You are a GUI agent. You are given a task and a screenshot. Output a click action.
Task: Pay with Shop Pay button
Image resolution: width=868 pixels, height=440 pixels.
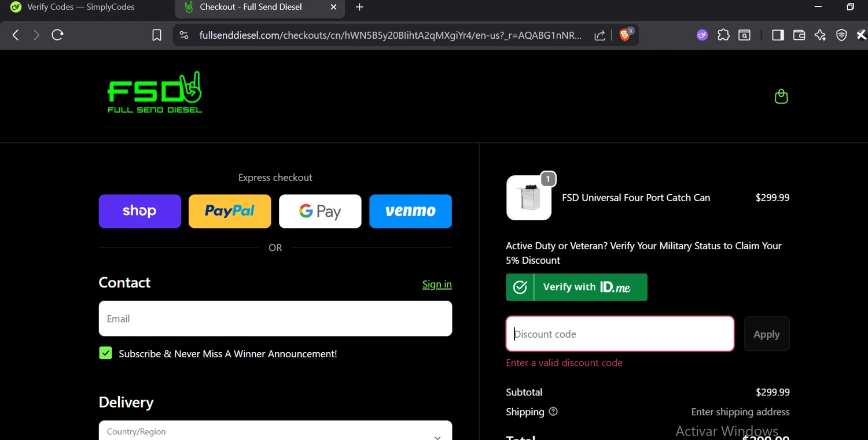(x=140, y=211)
